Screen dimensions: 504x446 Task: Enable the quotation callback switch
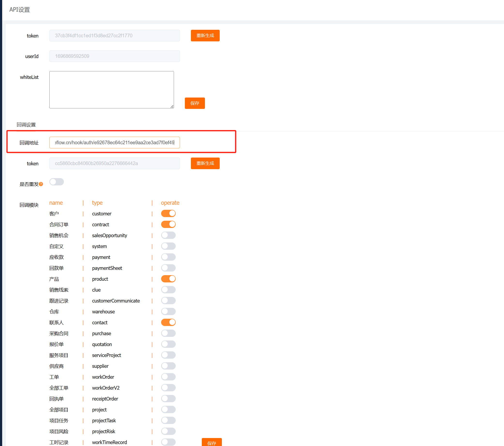pos(168,344)
